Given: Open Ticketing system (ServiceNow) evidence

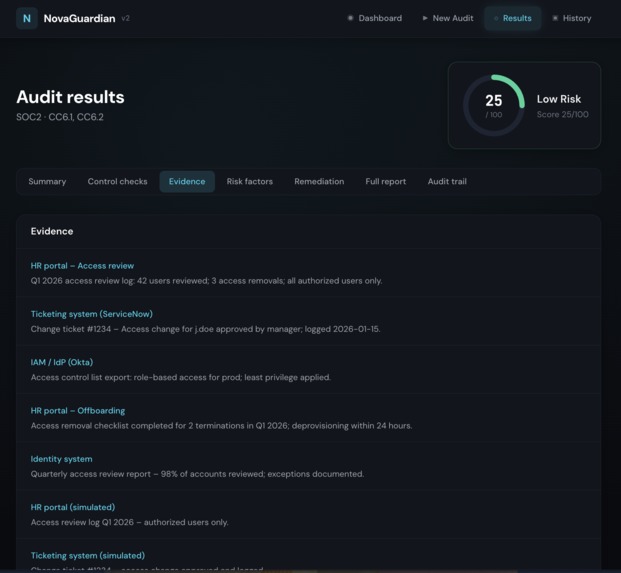Looking at the screenshot, I should (x=91, y=314).
